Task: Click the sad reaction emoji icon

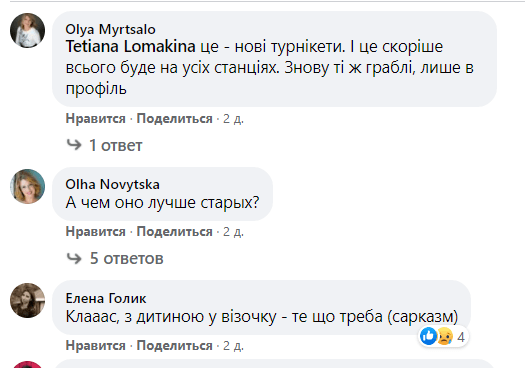Action: [x=444, y=336]
